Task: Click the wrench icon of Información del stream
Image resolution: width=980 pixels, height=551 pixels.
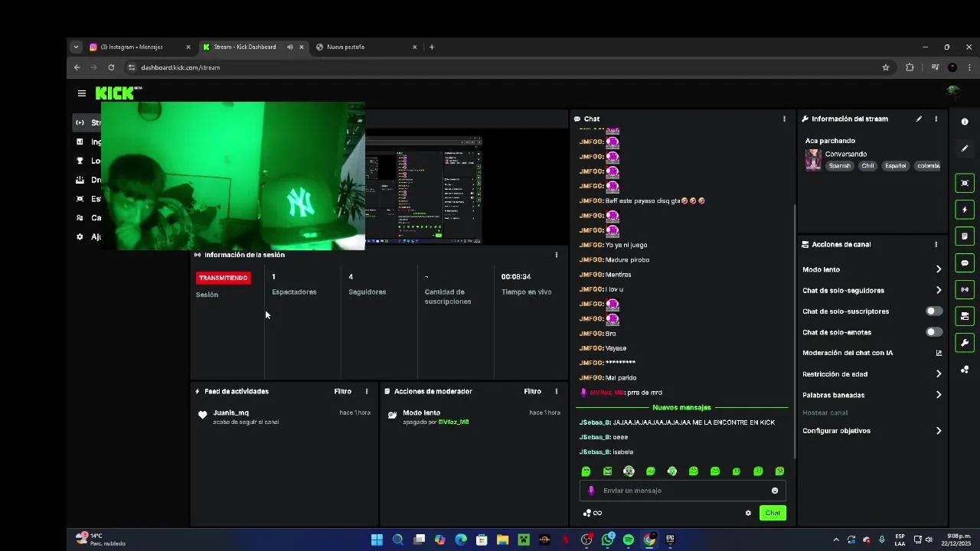Action: pos(805,119)
